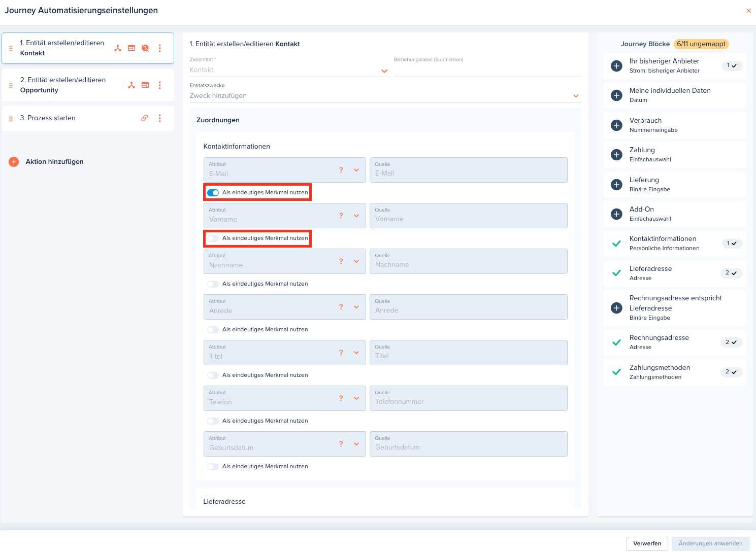Click question mark help in Vorname attribute
756x553 pixels.
pos(341,216)
